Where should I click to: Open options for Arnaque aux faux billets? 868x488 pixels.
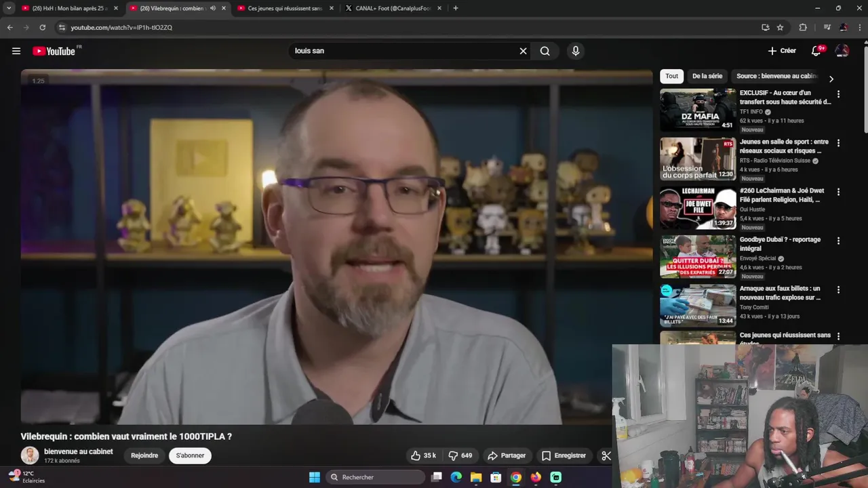coord(838,289)
